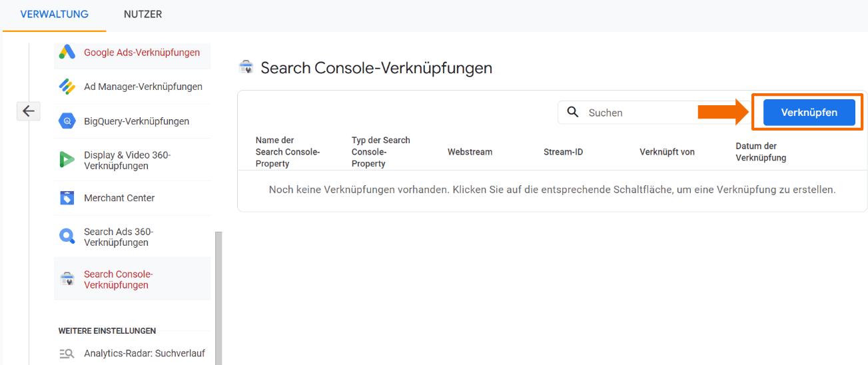Click the Search Console icon beside page title
This screenshot has height=365, width=868.
[x=246, y=67]
